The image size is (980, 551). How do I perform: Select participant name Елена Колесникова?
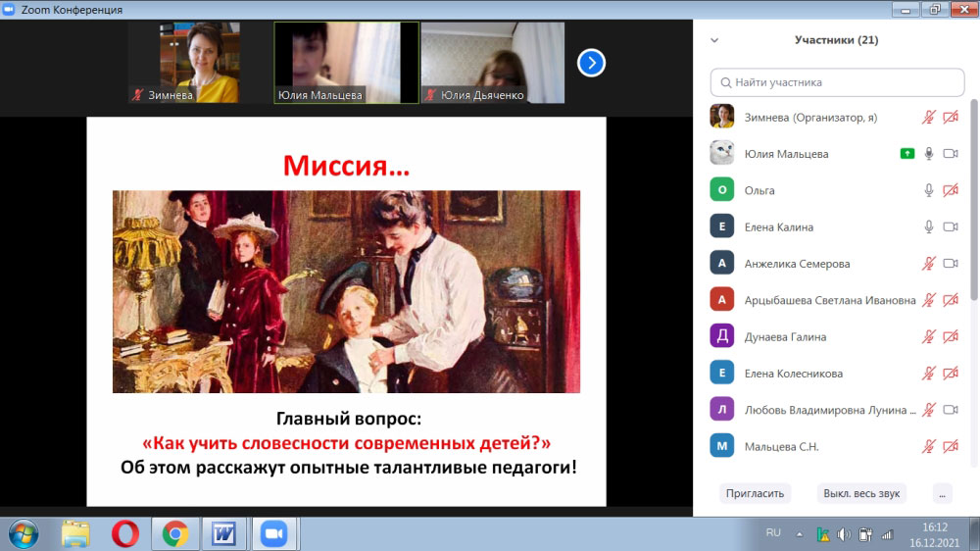click(x=793, y=374)
